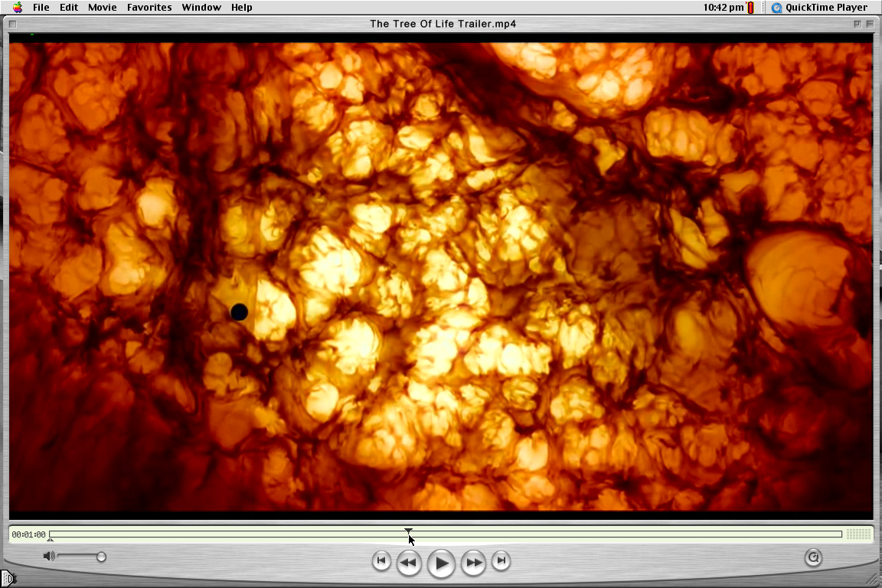This screenshot has width=882, height=588.
Task: Click the Fast Forward button
Action: click(x=474, y=561)
